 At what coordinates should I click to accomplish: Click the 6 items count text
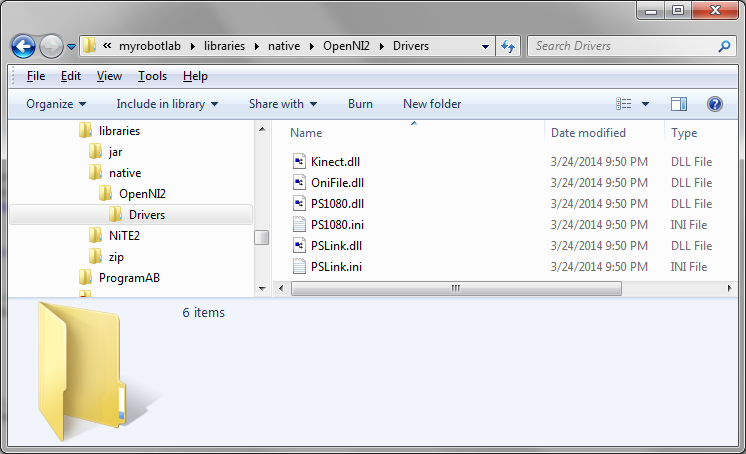203,313
